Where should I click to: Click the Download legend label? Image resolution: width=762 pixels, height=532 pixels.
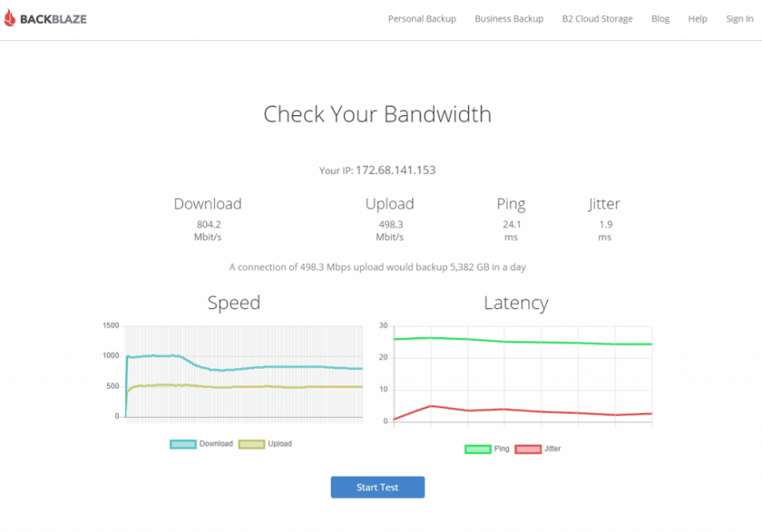[x=216, y=444]
